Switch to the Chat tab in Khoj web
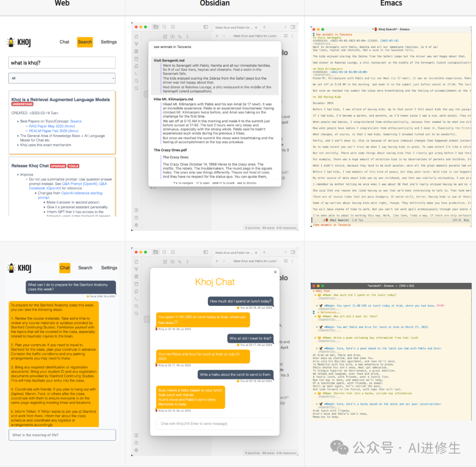Image resolution: width=476 pixels, height=467 pixels. tap(64, 42)
